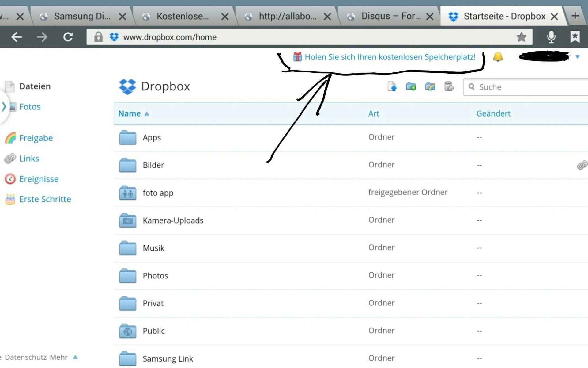Screen dimensions: 588x368
Task: Bookmark page with the star icon
Action: [x=521, y=37]
